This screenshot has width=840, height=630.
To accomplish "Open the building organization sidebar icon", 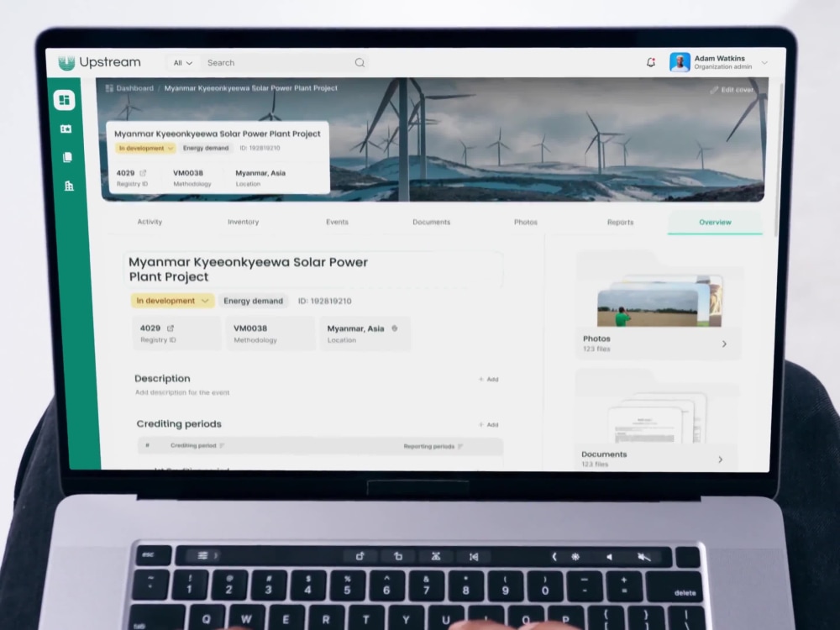I will (x=69, y=186).
